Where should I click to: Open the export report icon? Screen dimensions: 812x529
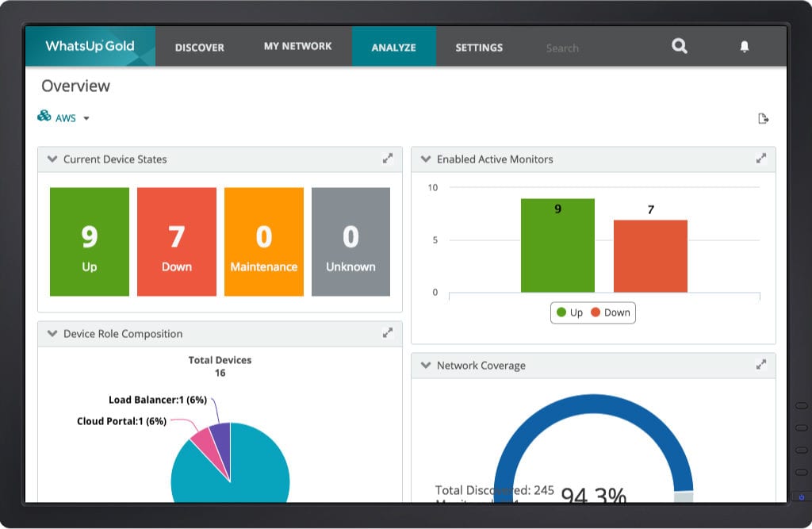(x=764, y=117)
